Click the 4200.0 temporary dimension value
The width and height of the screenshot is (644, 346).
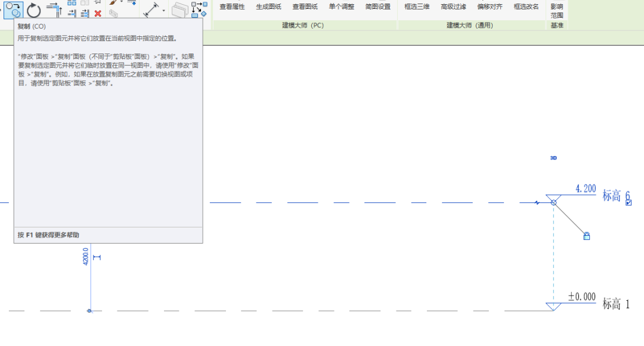pos(85,257)
